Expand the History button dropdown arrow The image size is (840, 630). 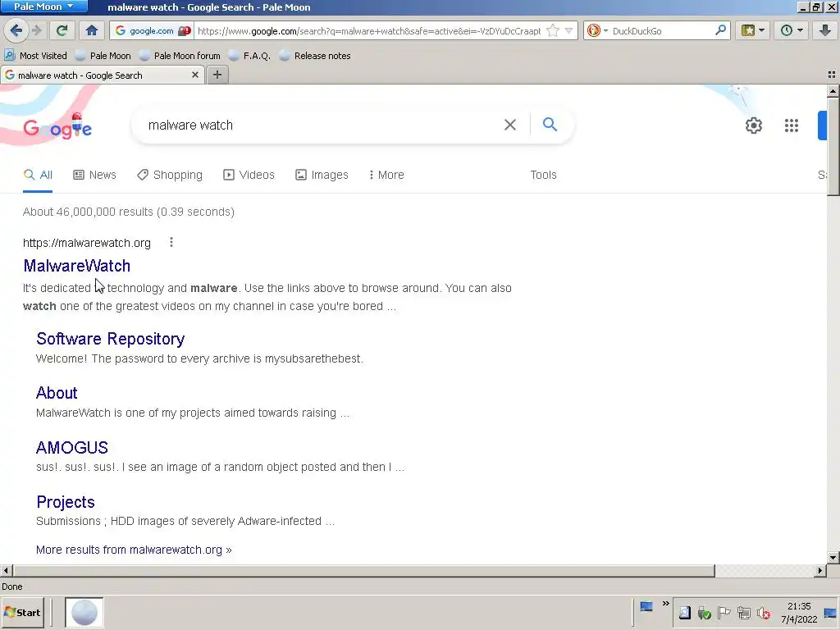tap(800, 30)
